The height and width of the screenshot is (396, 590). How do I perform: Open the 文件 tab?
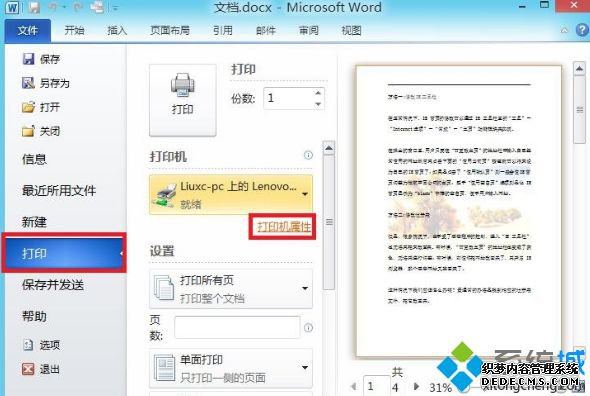pos(27,30)
